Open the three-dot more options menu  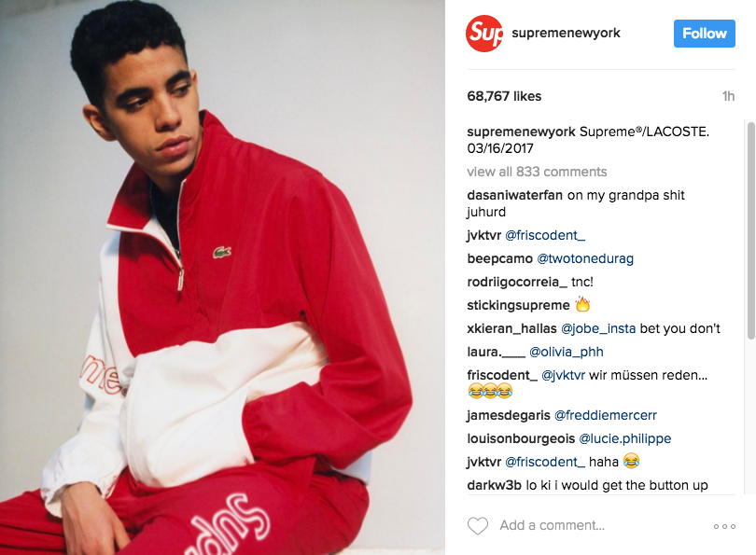pos(724,527)
